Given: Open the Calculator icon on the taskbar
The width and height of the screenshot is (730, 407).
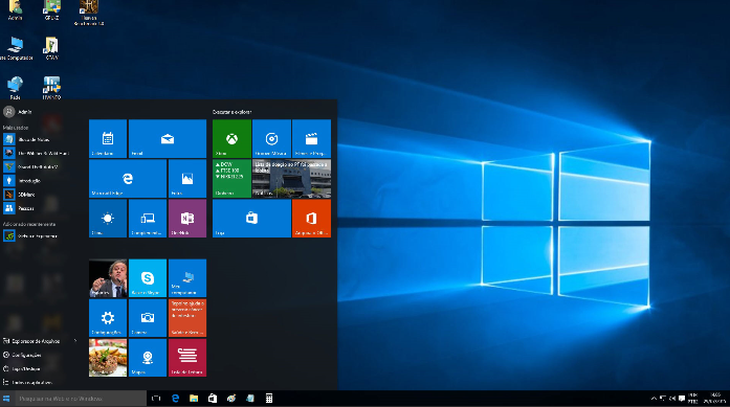Looking at the screenshot, I should [269, 399].
